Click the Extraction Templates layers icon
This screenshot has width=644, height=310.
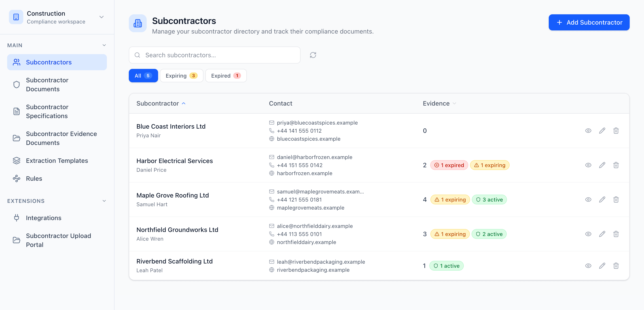point(17,161)
